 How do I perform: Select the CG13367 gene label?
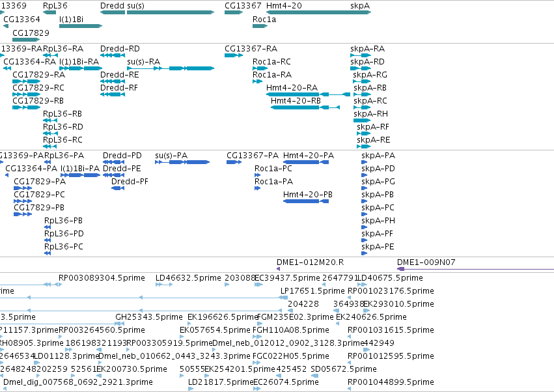pyautogui.click(x=243, y=6)
